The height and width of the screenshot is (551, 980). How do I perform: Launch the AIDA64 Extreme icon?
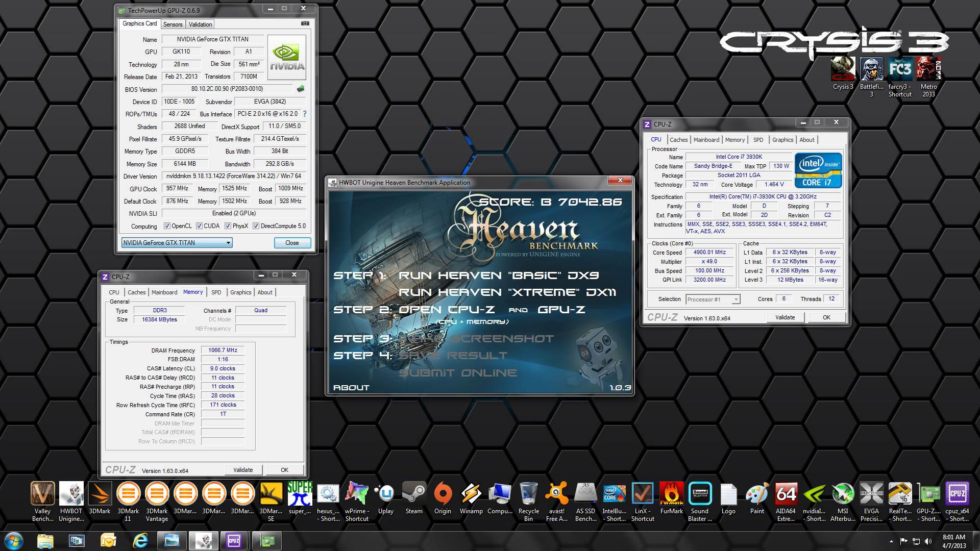pyautogui.click(x=786, y=502)
